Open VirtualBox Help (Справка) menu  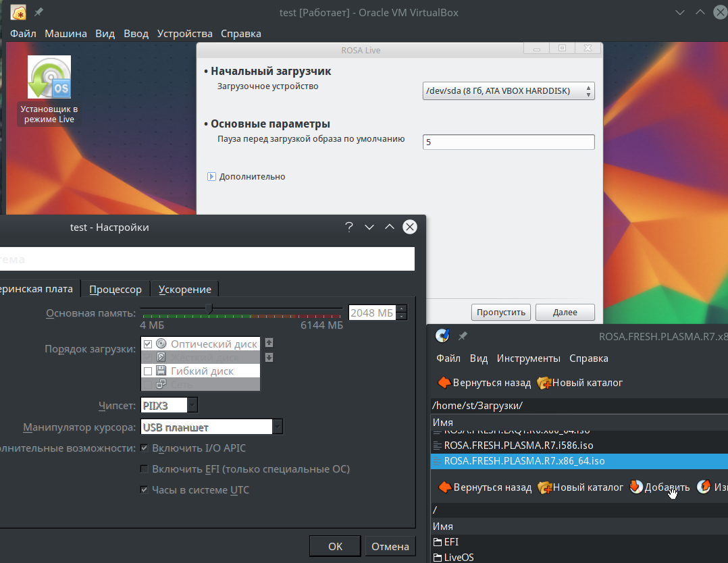[241, 34]
